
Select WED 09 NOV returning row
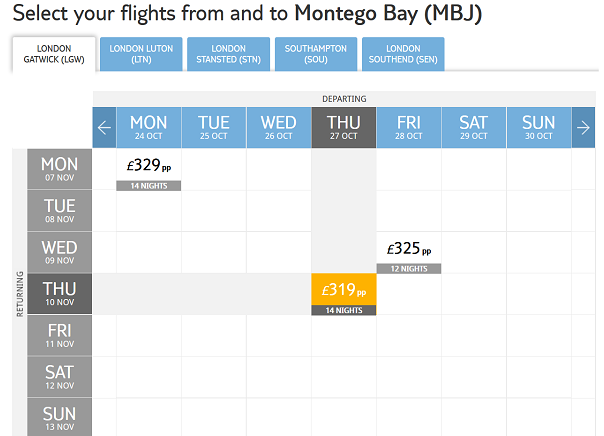[59, 252]
